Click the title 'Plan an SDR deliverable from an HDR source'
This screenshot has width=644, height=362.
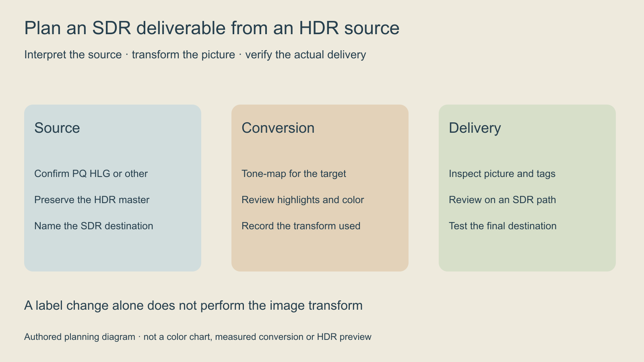click(x=212, y=28)
